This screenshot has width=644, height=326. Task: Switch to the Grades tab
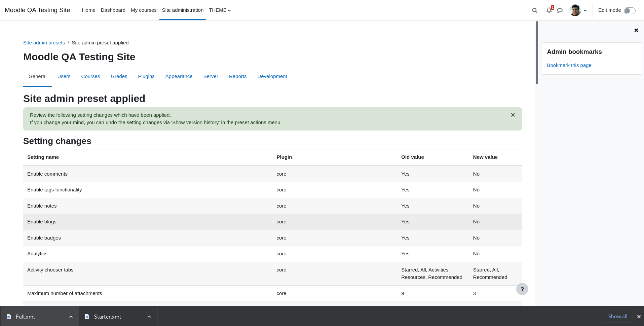[x=119, y=76]
